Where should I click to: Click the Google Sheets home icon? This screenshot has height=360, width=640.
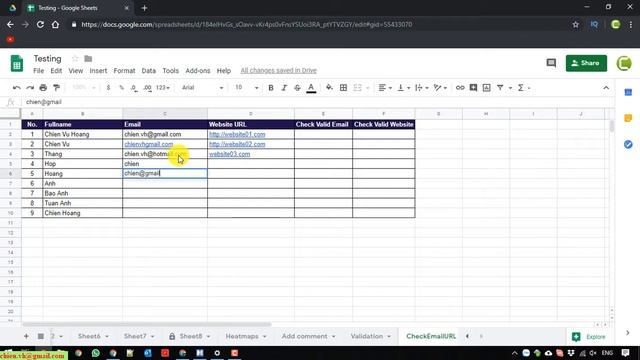coord(17,63)
